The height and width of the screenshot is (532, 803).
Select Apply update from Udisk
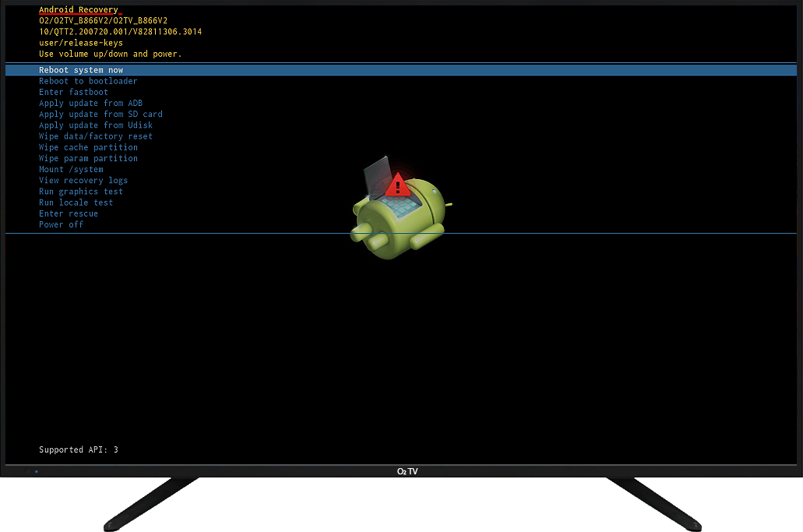pos(96,125)
